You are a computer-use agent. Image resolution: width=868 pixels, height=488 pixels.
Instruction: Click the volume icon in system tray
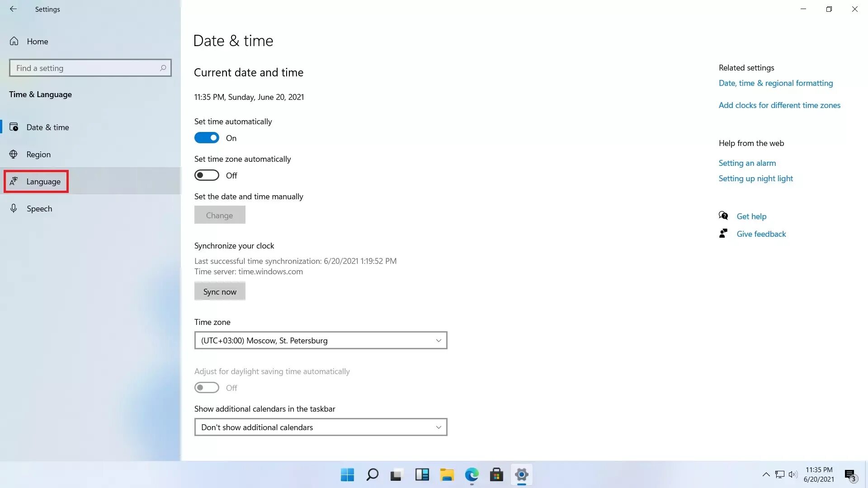point(793,474)
